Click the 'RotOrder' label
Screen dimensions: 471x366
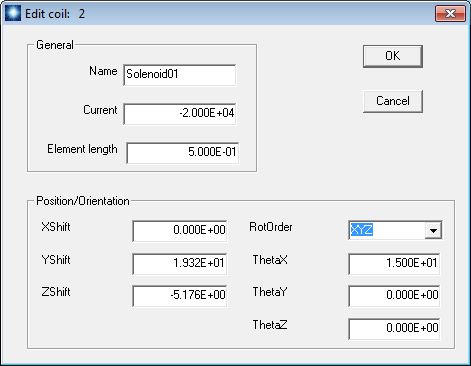coord(271,227)
